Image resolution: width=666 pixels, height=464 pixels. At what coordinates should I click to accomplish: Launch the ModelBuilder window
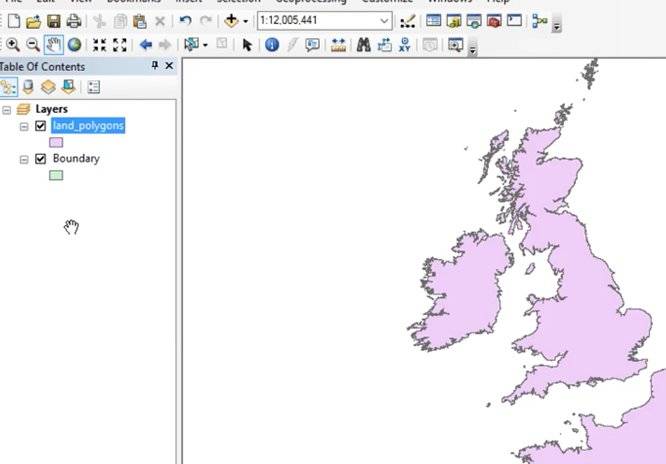(539, 21)
